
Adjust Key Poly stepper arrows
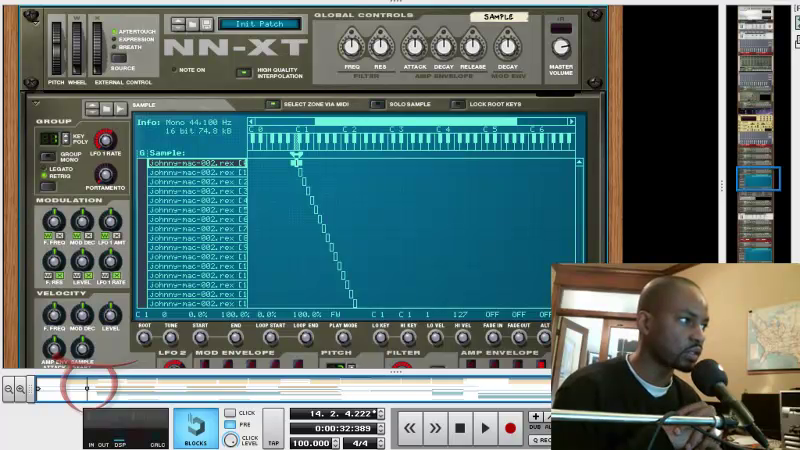click(x=65, y=138)
